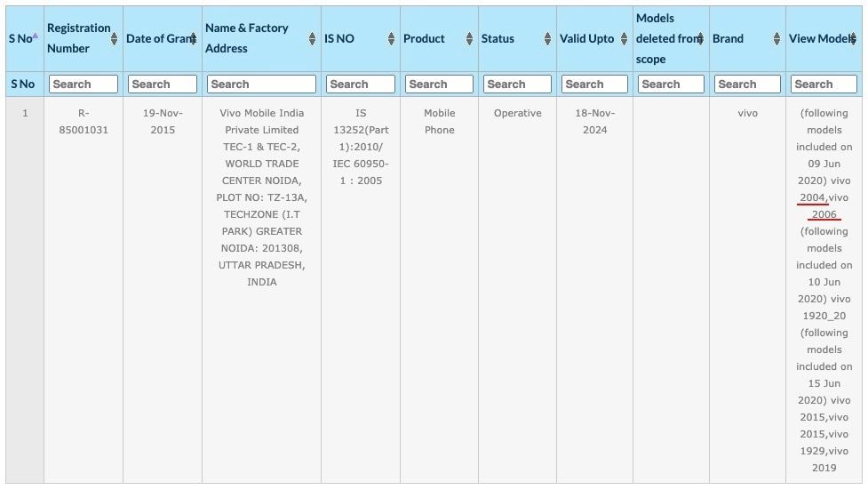Focus the Name & Factory Address search box
This screenshot has width=868, height=490.
pyautogui.click(x=262, y=84)
